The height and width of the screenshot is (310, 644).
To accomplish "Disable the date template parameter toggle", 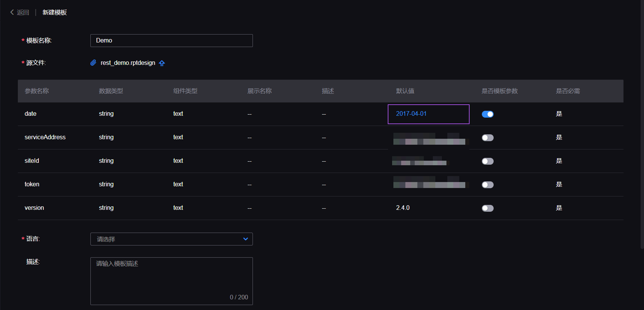I will click(x=488, y=114).
